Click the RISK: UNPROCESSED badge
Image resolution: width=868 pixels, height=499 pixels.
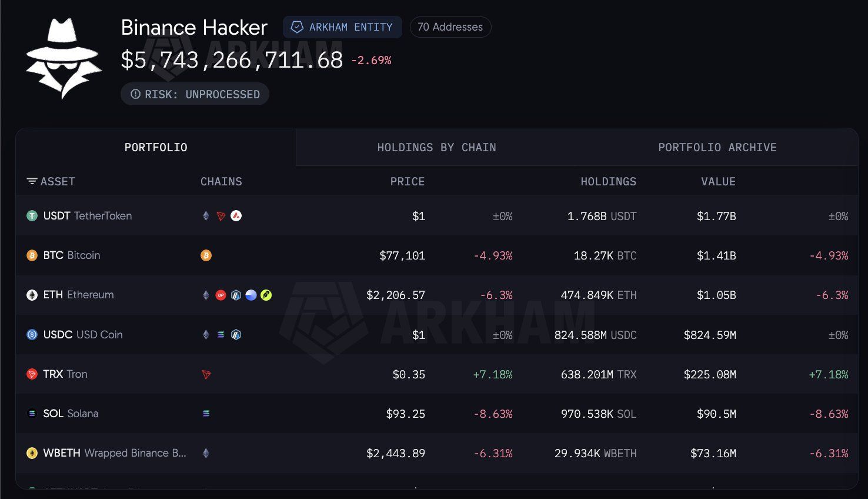pos(195,94)
